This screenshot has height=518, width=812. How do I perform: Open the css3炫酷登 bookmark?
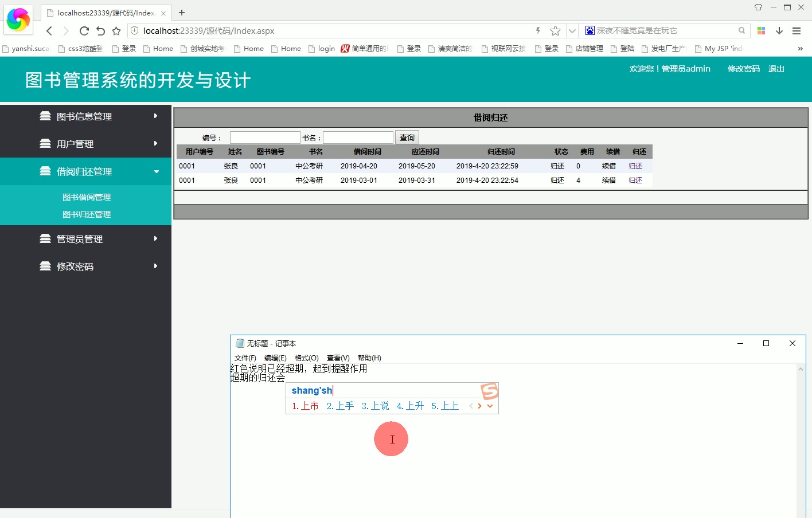tap(81, 49)
